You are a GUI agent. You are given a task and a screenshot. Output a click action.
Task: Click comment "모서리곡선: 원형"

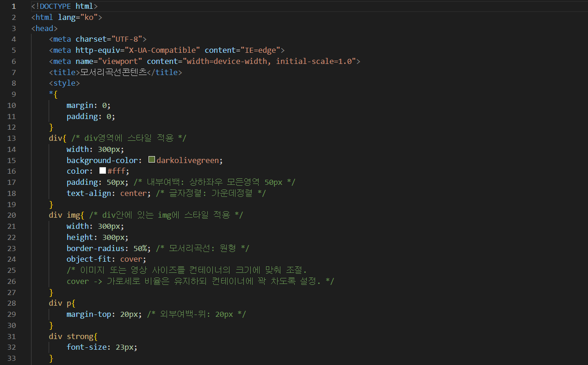point(203,248)
